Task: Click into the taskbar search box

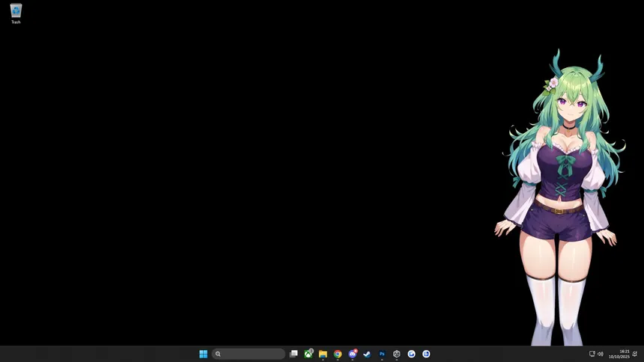Action: [x=249, y=354]
